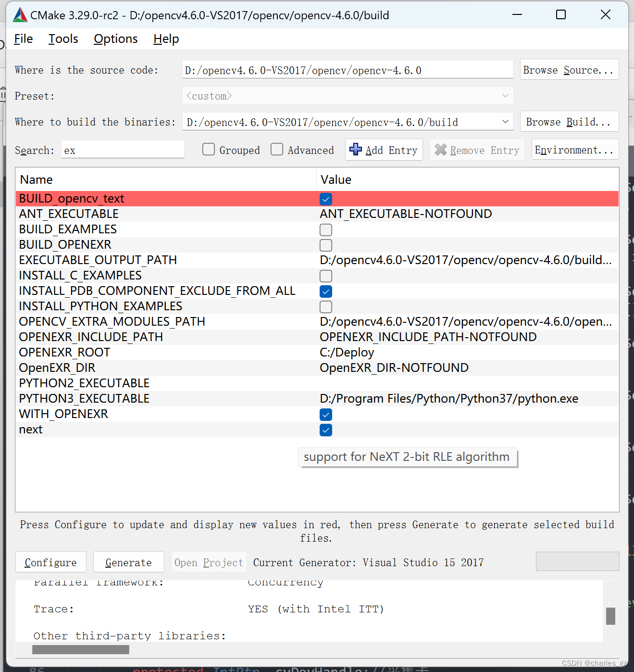The height and width of the screenshot is (672, 634).
Task: Click the CMake logo icon in title bar
Action: click(x=20, y=15)
